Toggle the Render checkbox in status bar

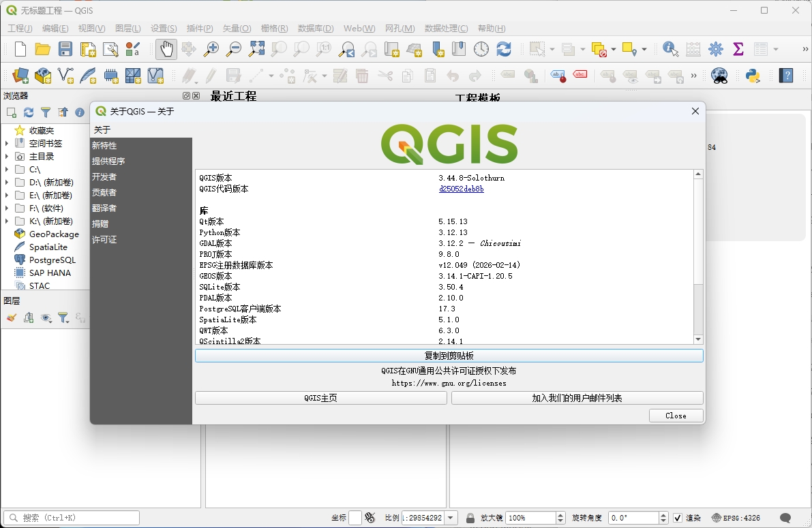[678, 518]
